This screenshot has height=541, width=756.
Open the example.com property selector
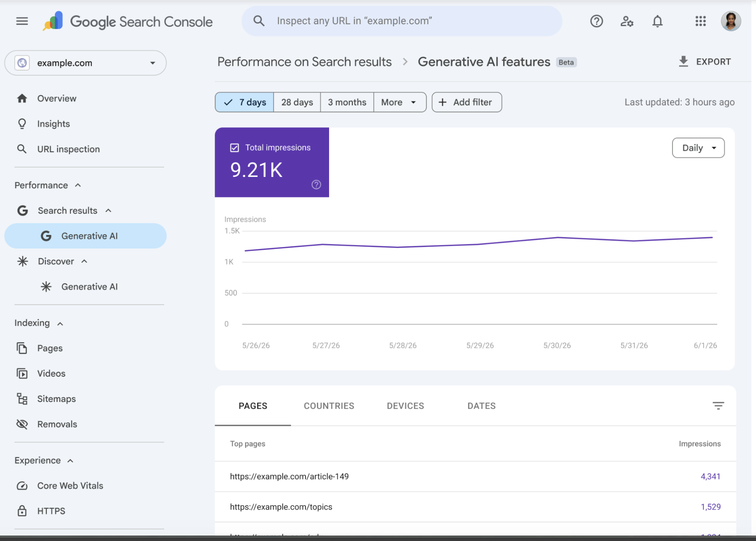pyautogui.click(x=85, y=63)
